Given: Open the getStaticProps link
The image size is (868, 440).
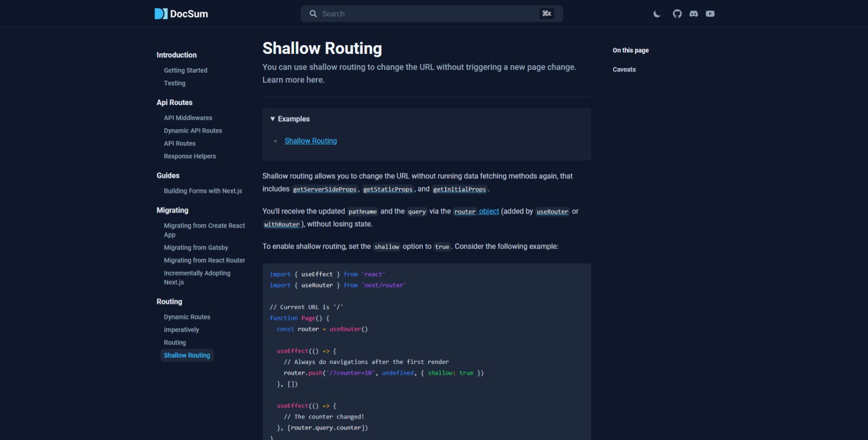Looking at the screenshot, I should coord(388,189).
